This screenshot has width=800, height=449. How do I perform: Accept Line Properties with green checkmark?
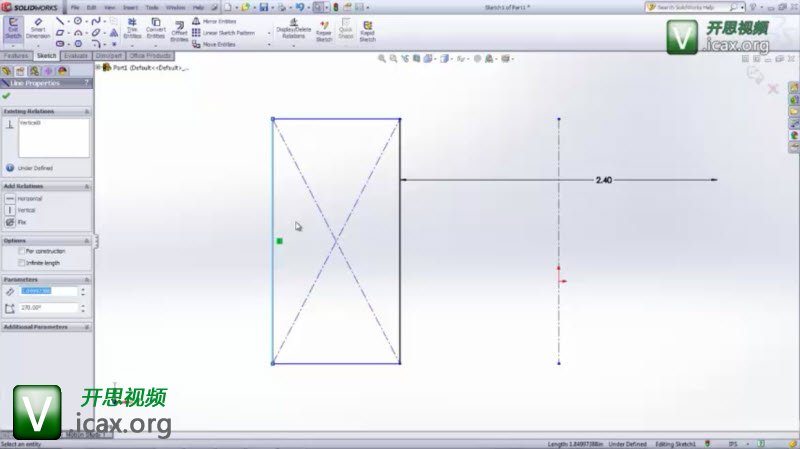click(6, 95)
